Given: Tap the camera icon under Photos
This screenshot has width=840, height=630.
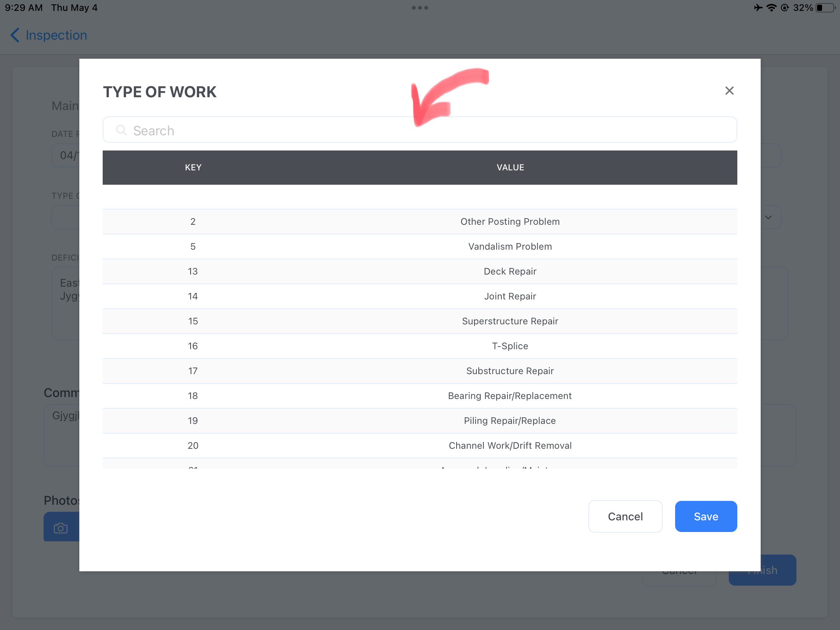Looking at the screenshot, I should (x=61, y=528).
